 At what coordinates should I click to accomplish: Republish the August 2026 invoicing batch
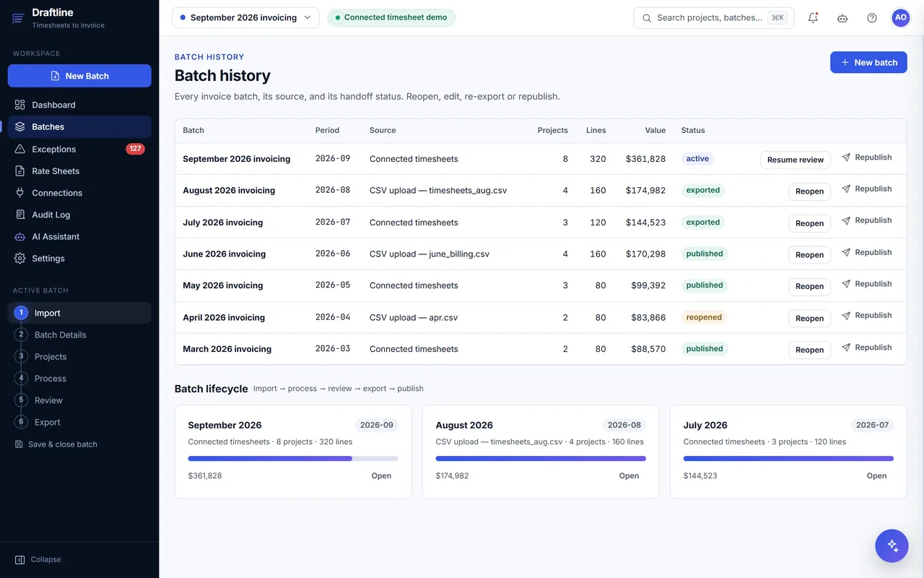point(867,189)
